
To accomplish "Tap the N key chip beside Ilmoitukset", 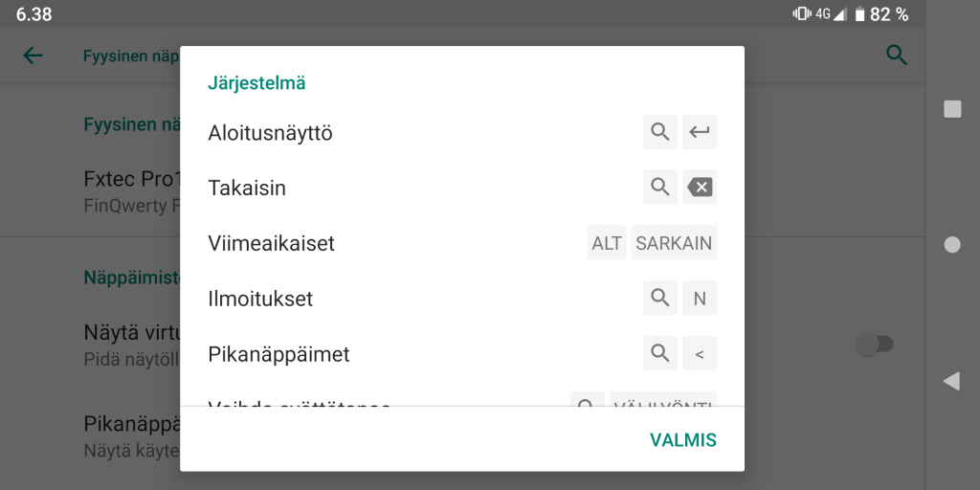I will tap(700, 299).
